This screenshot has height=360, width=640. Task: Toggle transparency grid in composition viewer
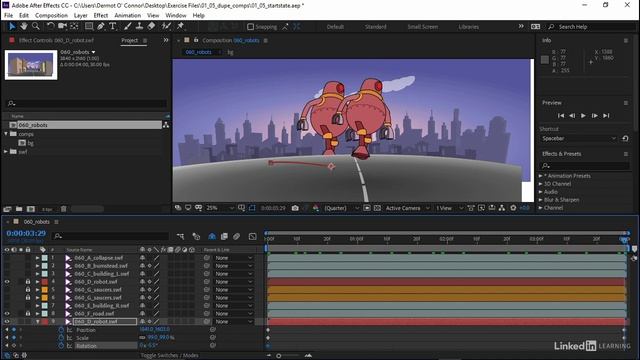click(x=377, y=208)
